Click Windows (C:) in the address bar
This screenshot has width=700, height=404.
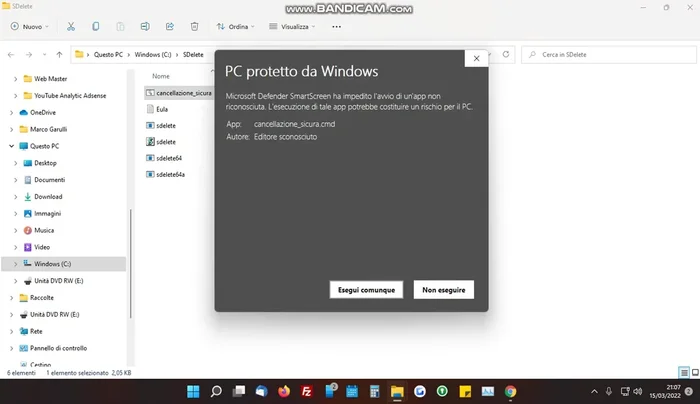153,54
